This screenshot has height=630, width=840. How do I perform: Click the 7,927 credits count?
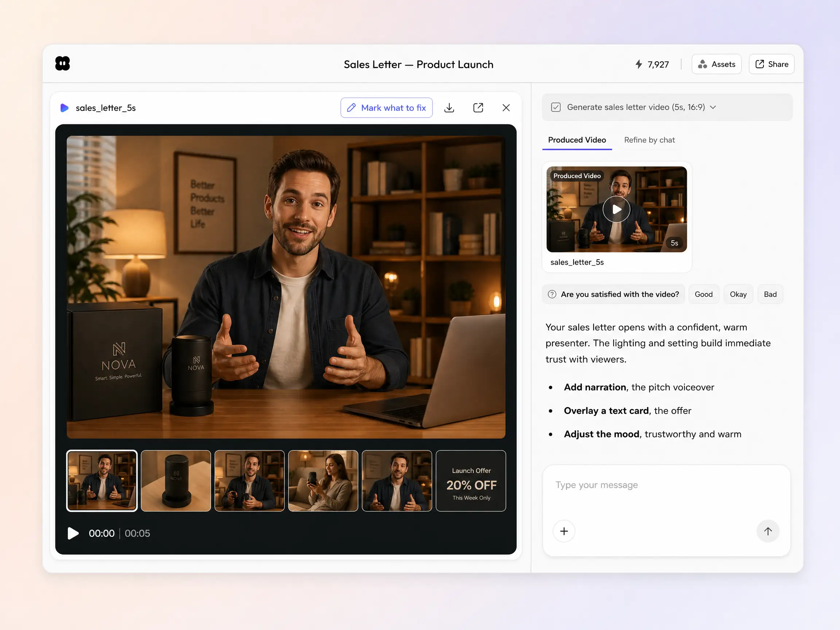(658, 65)
